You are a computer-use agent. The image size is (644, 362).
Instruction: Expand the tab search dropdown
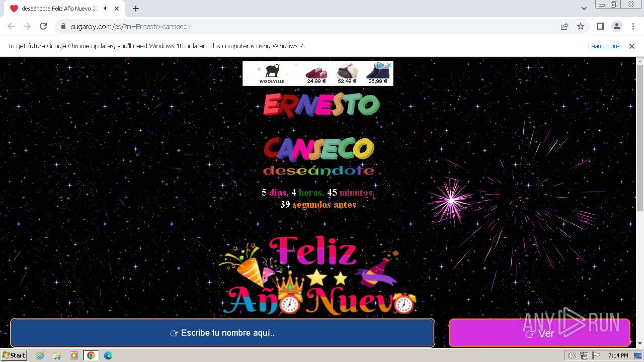[584, 9]
